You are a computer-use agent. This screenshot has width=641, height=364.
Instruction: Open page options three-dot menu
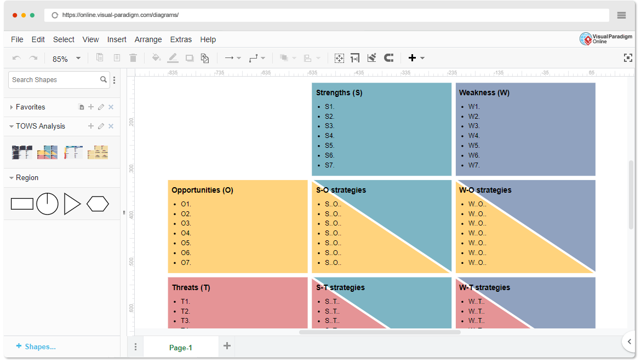(x=136, y=347)
